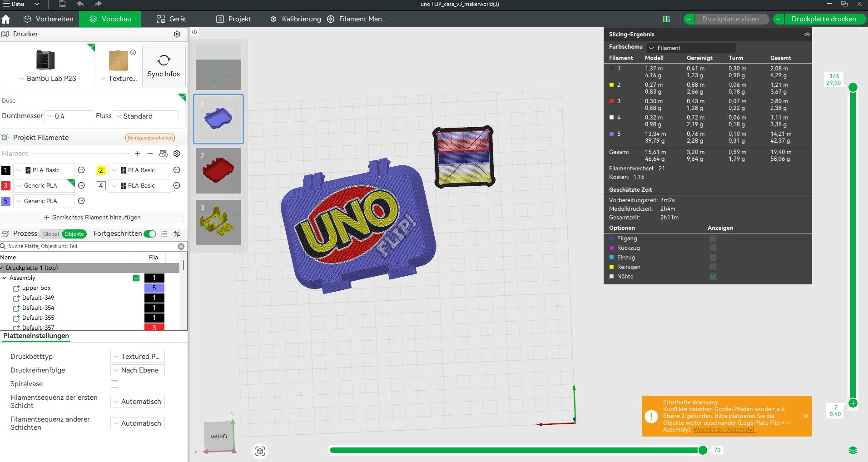Image resolution: width=868 pixels, height=462 pixels.
Task: Open Filamentsequenz der ersten Schicht dropdown
Action: coord(137,402)
